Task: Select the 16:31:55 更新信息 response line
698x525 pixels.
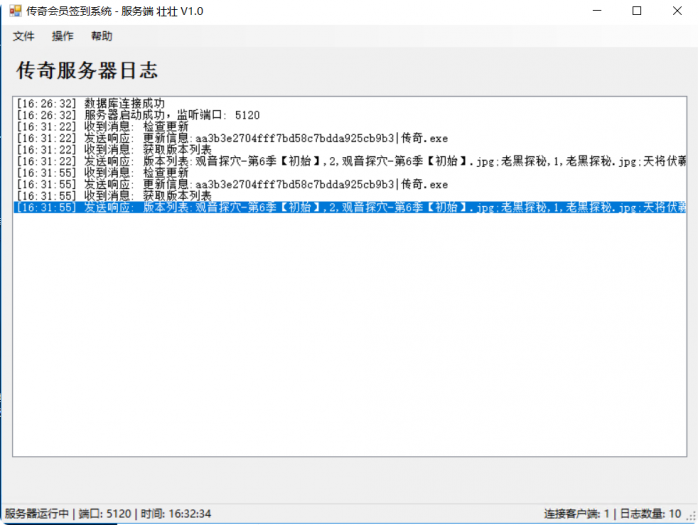Action: click(232, 184)
